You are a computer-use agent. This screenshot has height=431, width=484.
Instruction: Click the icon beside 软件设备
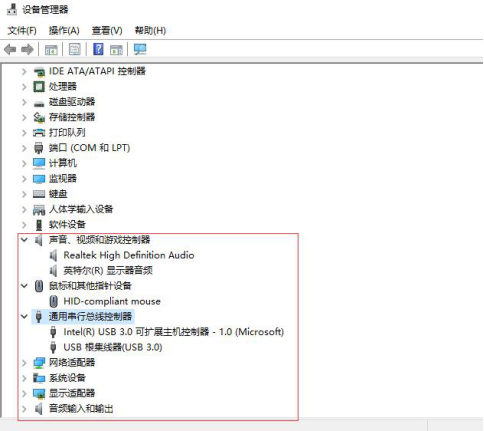tap(39, 225)
